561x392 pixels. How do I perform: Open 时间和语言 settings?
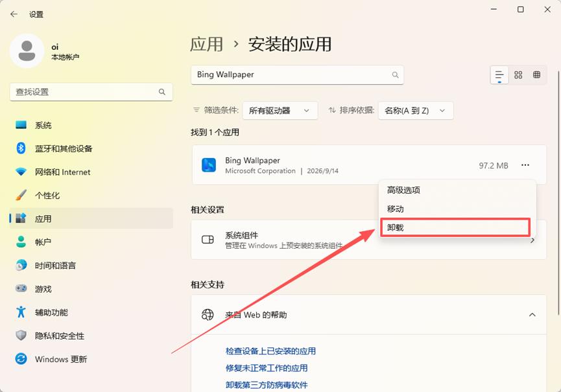[91, 265]
